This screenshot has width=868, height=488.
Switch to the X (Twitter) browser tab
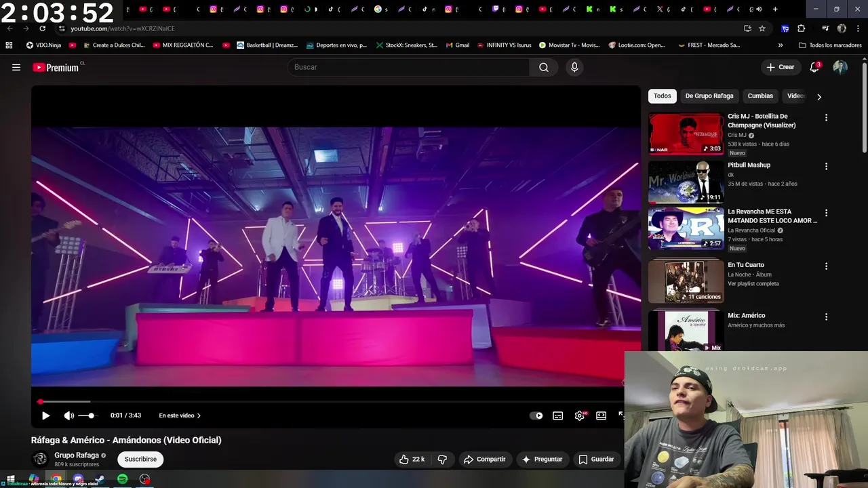click(x=663, y=9)
